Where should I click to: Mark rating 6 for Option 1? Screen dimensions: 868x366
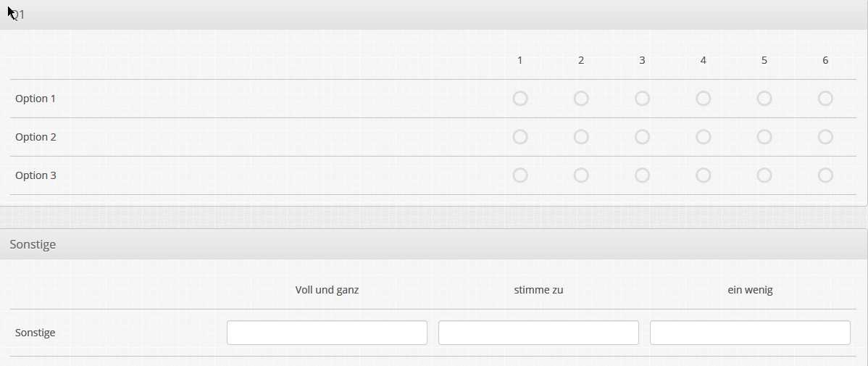pos(825,99)
